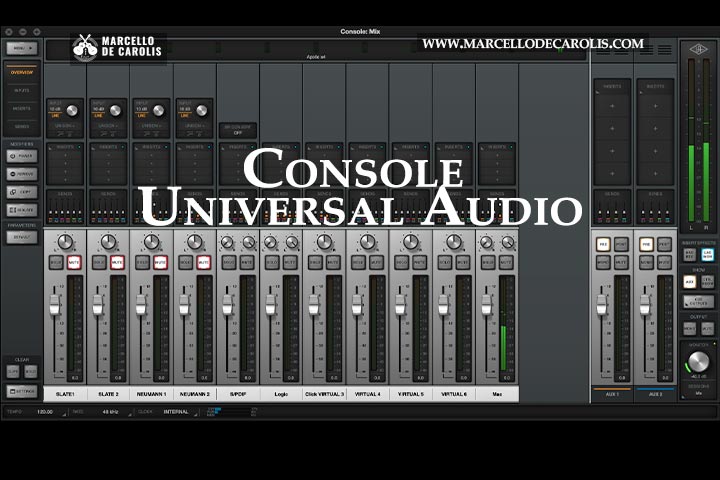
Task: Click the Clear Clips button
Action: click(x=13, y=371)
